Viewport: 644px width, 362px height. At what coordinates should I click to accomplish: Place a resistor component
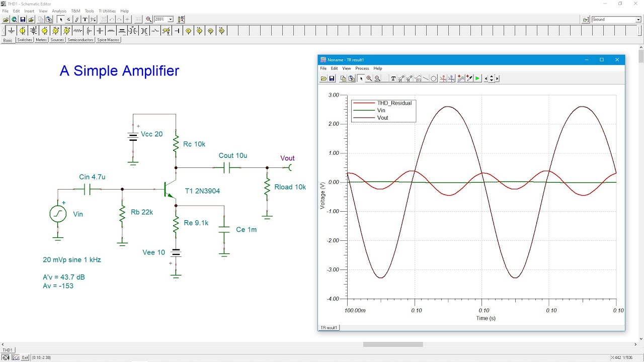point(77,31)
